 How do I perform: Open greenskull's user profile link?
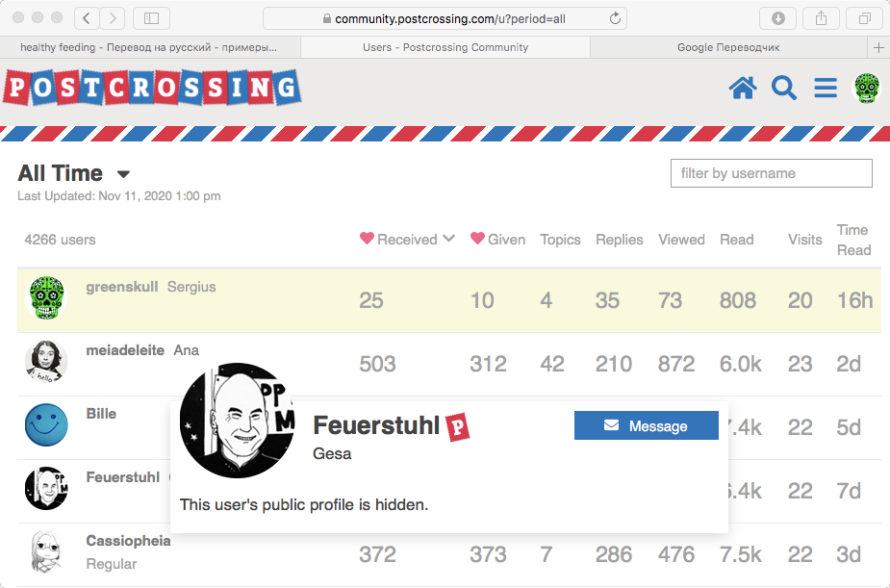coord(122,287)
